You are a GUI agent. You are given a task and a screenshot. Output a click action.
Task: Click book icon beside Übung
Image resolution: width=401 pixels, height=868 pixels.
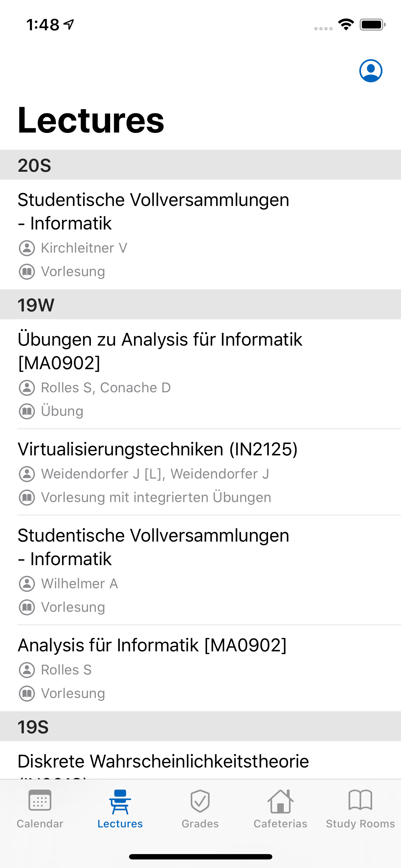27,411
